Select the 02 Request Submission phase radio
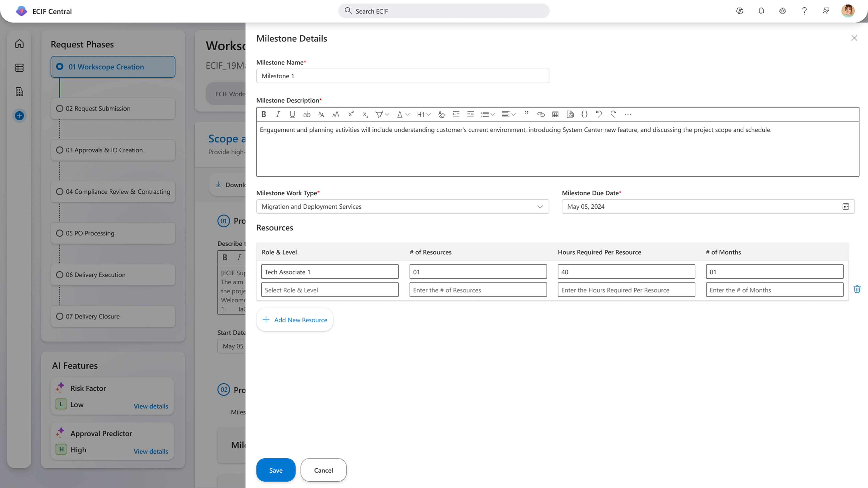868x488 pixels. (60, 108)
